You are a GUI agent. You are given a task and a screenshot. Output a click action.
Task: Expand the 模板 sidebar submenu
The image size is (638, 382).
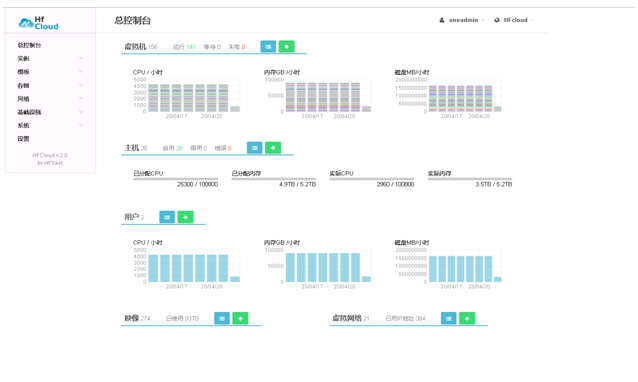(x=81, y=72)
